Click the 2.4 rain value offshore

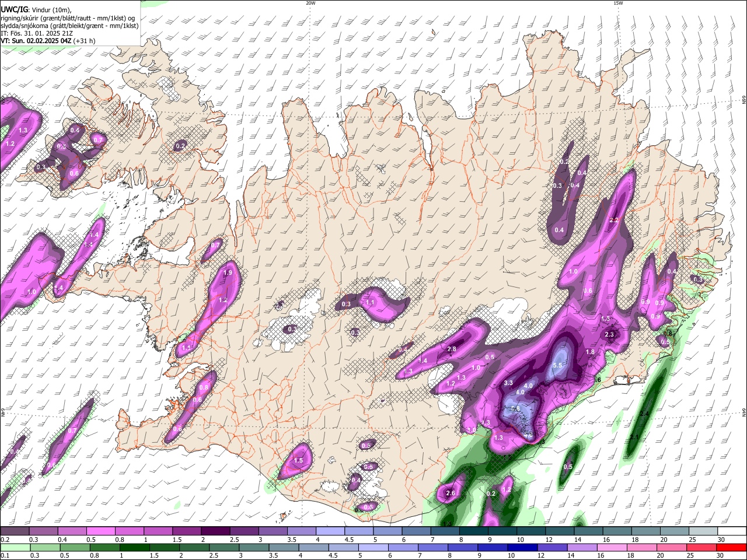[x=644, y=414]
